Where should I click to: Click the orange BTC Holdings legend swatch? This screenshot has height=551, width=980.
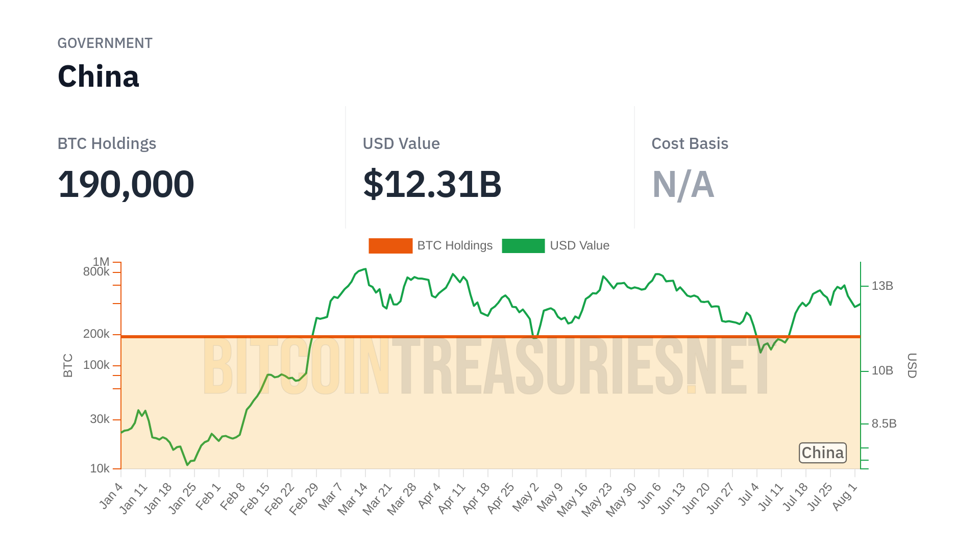[x=390, y=246]
